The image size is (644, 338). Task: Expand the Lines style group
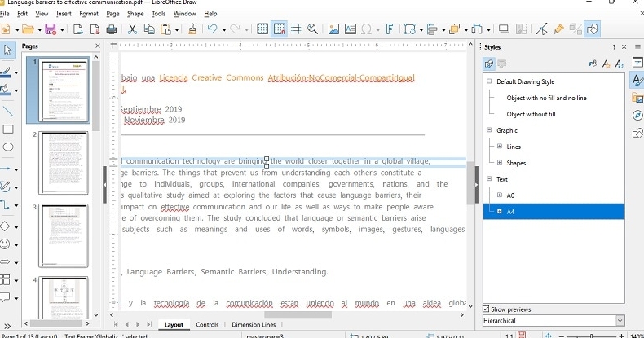[x=500, y=147]
